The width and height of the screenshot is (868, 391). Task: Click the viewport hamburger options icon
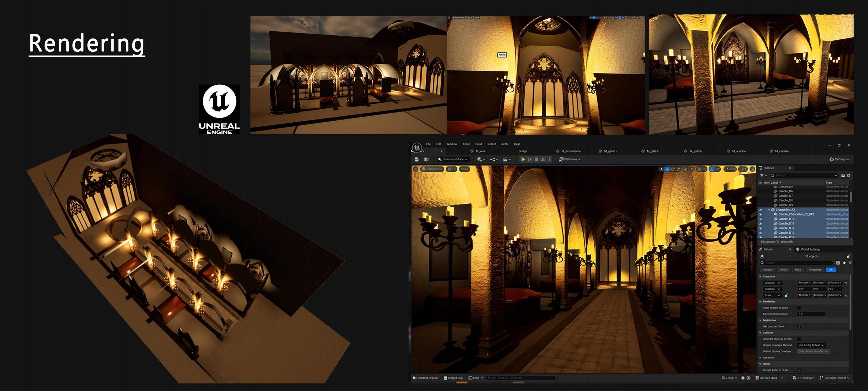[416, 169]
